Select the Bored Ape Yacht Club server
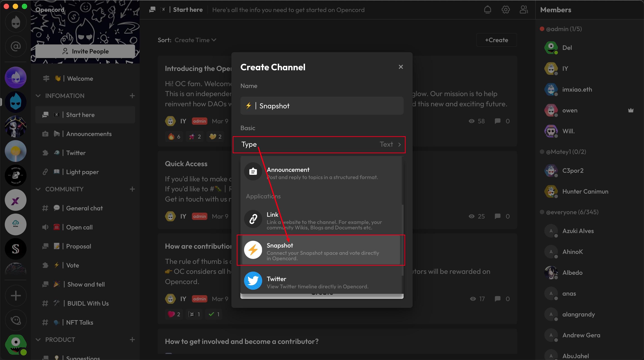This screenshot has height=360, width=644. [x=16, y=175]
